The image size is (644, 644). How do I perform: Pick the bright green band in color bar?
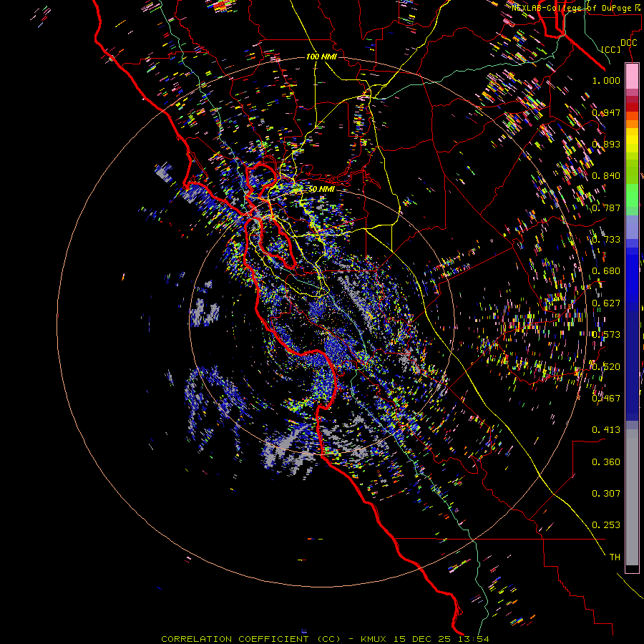(x=632, y=195)
